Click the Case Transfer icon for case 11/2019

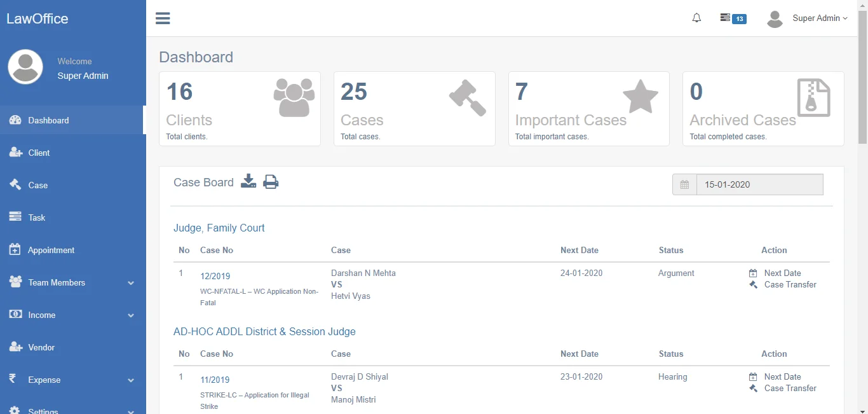point(752,388)
